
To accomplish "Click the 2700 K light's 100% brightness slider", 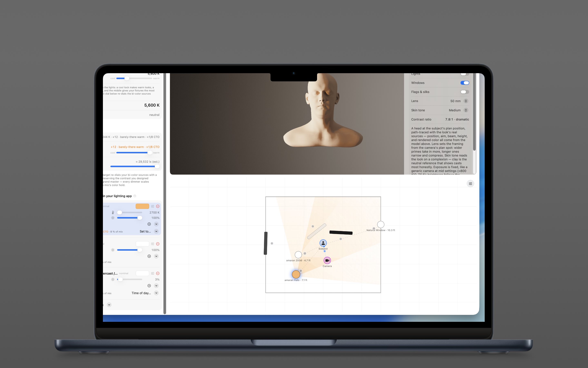I will click(x=129, y=218).
